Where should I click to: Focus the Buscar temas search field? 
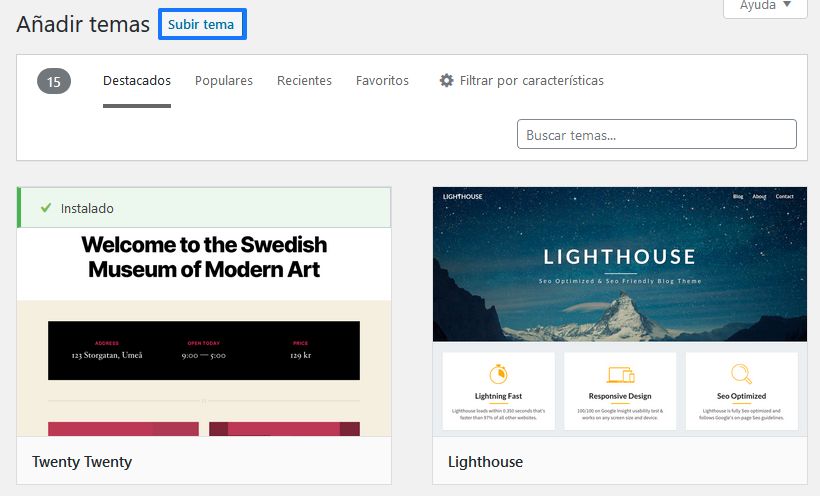(x=657, y=134)
